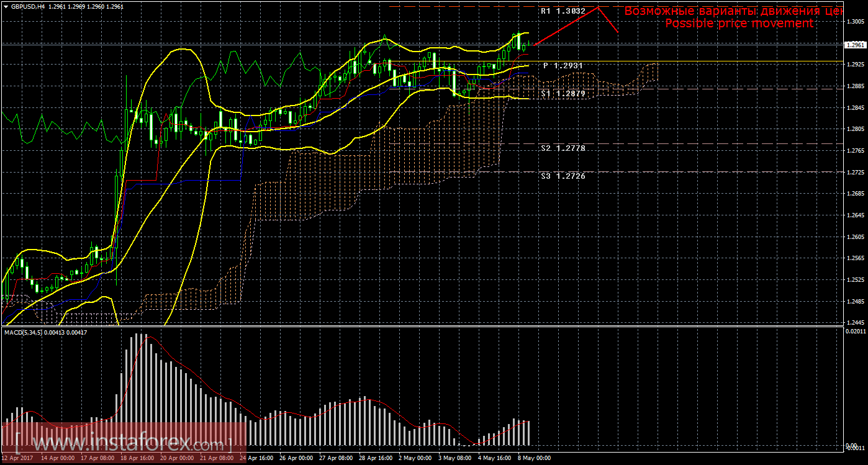Click the 0.02011 MACD scale value
868x465 pixels.
pyautogui.click(x=854, y=332)
